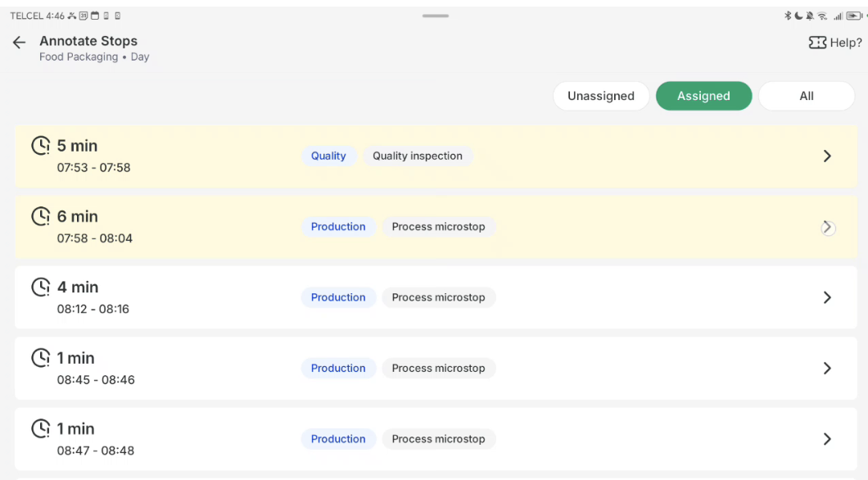The image size is (868, 480).
Task: Tap the cellular signal strength icon
Action: click(x=838, y=16)
